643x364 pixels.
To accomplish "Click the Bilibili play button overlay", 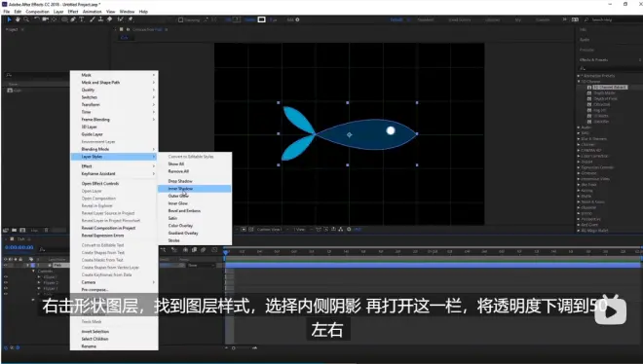I will coord(610,310).
